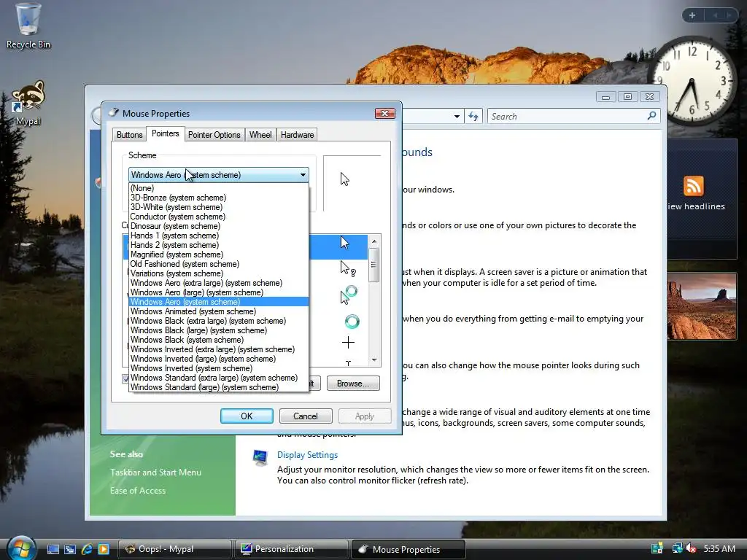747x560 pixels.
Task: Click pointer list scroll down arrow
Action: [374, 360]
